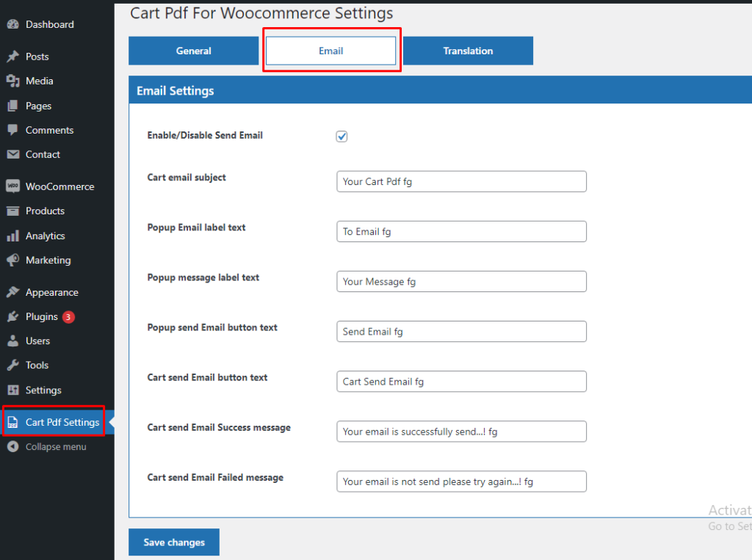752x560 pixels.
Task: Click the Cart send Email Failed message label
Action: (x=215, y=478)
